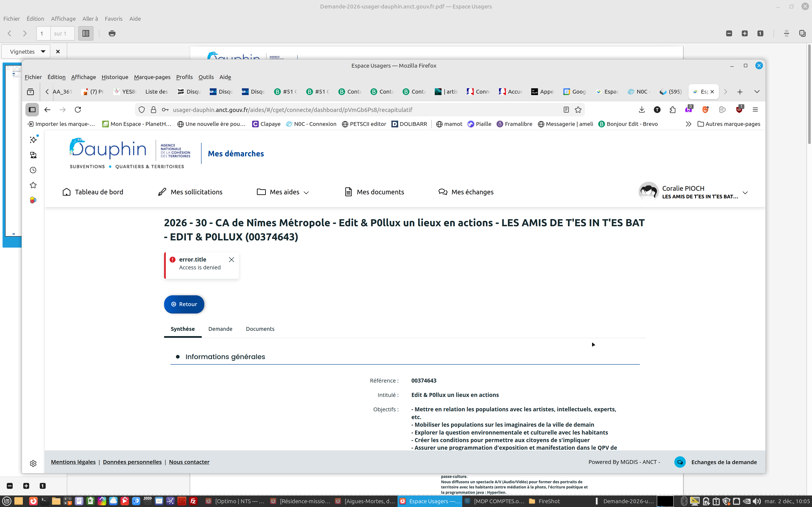Toggle the PDF viewer side panel button
This screenshot has height=507, width=812.
(x=86, y=34)
